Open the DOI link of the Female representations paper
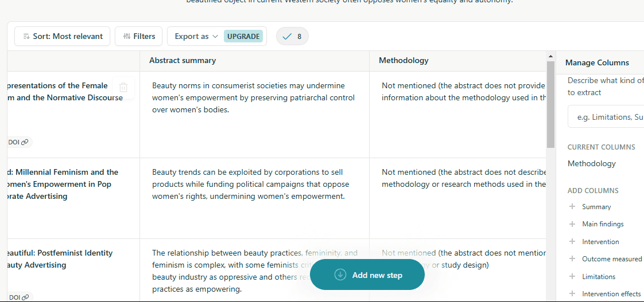This screenshot has height=302, width=644. coord(18,142)
